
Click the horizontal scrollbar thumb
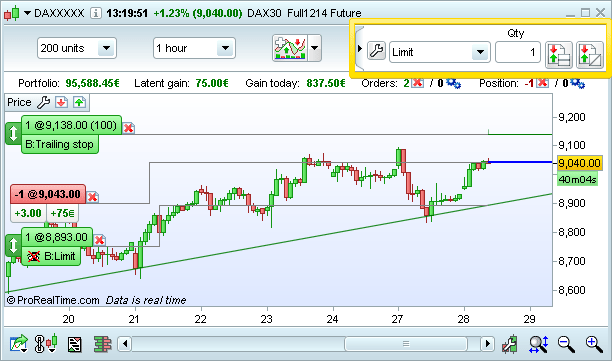[x=406, y=344]
